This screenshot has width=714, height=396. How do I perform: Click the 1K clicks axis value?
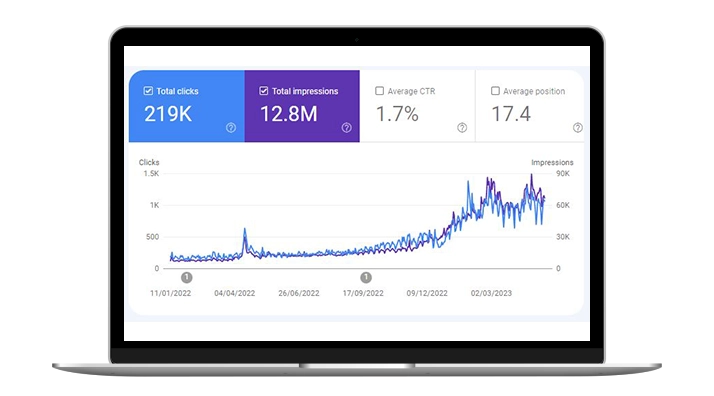coord(155,205)
